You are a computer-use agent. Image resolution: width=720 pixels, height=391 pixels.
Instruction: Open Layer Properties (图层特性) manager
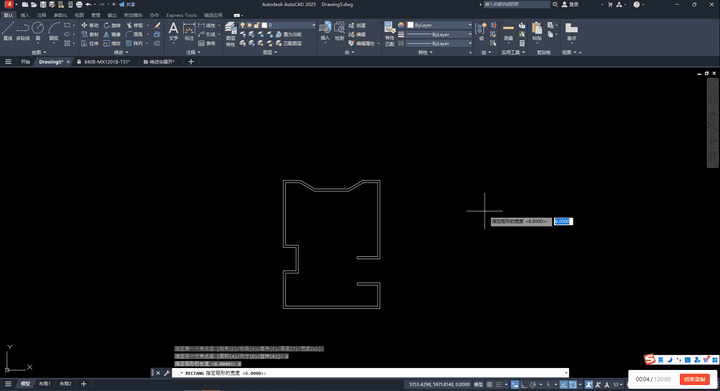pos(230,34)
